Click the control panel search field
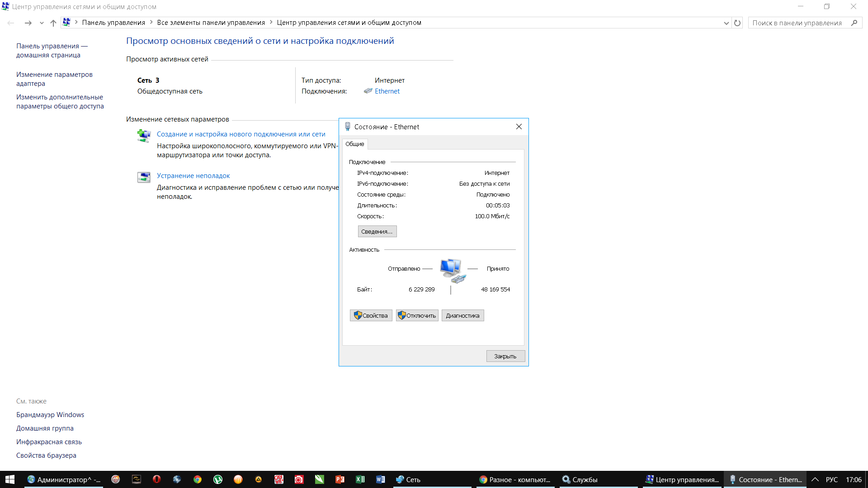Screen dimensions: 868x488 [x=797, y=23]
